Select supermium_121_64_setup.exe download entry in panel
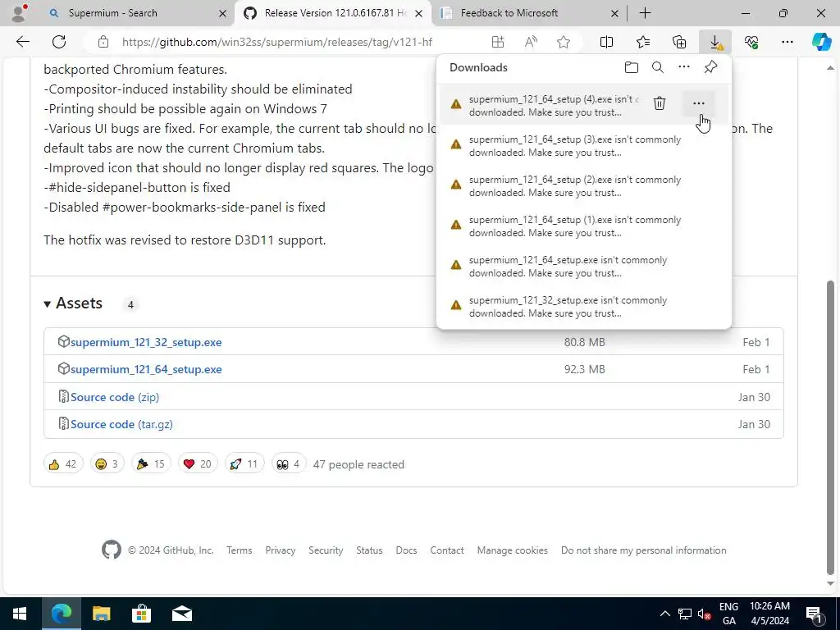Screen dimensions: 840x630 [x=584, y=267]
